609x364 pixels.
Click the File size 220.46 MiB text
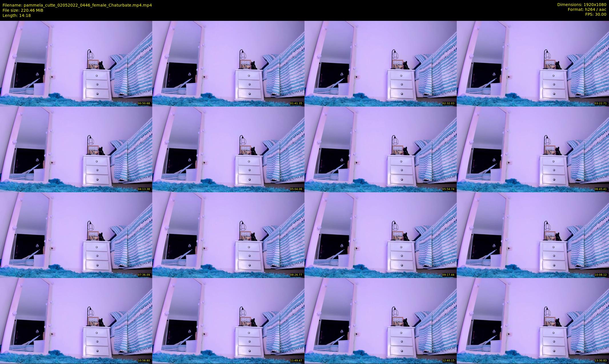click(23, 10)
